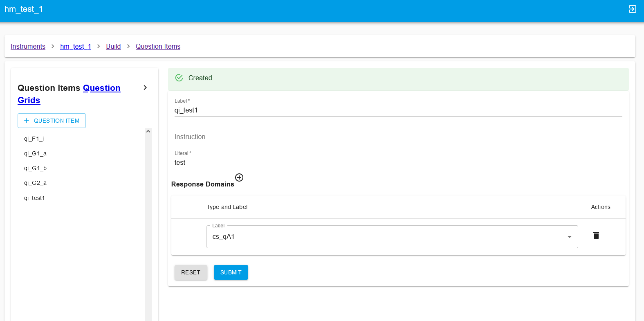
Task: Select qi_test1 in the list
Action: click(34, 198)
